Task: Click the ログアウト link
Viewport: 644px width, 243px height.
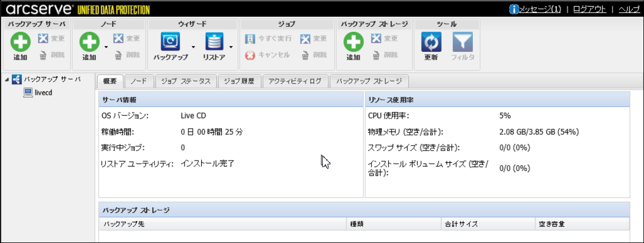Action: click(x=590, y=9)
